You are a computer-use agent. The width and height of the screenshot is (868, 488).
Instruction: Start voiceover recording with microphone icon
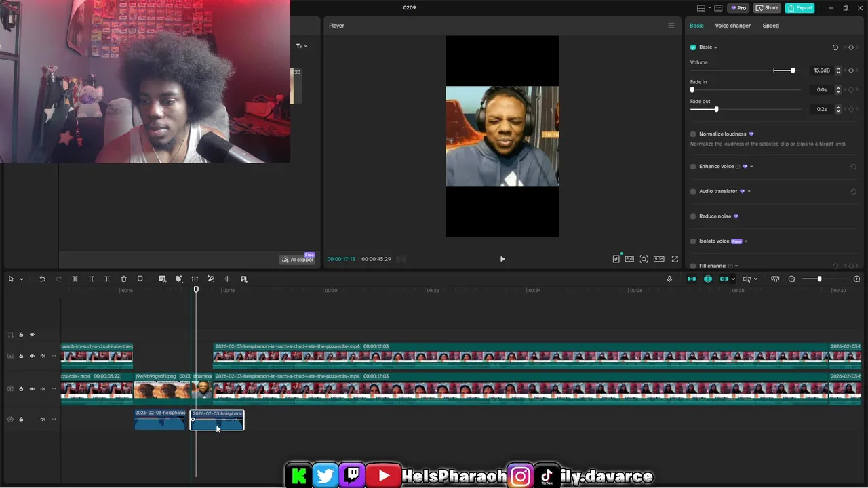pyautogui.click(x=669, y=279)
